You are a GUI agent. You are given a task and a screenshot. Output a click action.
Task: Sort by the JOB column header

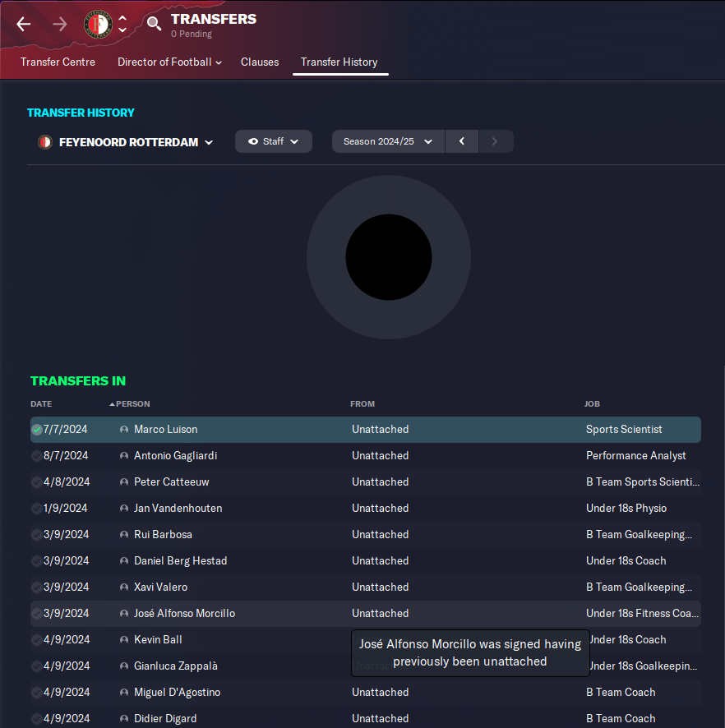592,404
